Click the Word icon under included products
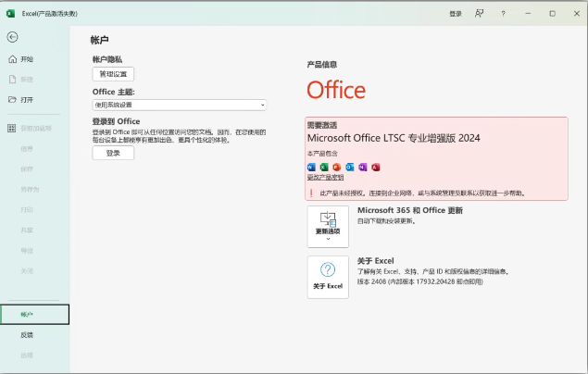Viewport: 588px width, 374px height. (311, 167)
